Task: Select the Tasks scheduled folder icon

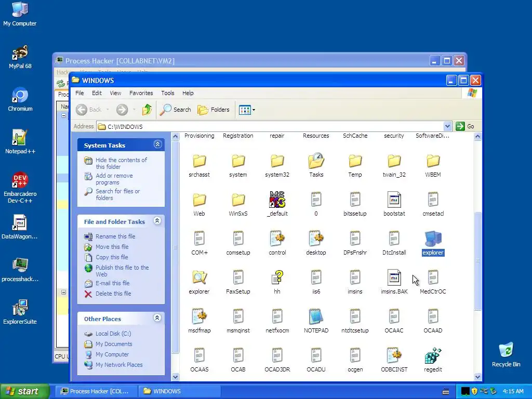Action: 316,161
